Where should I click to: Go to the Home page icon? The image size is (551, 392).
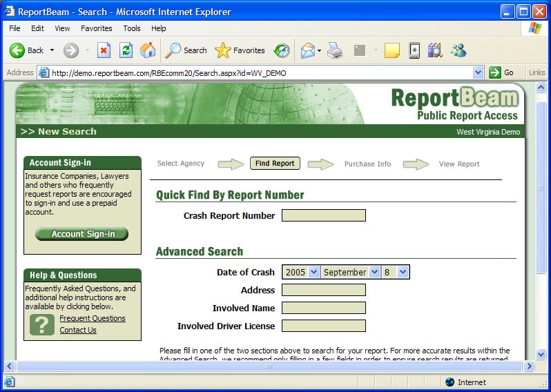tap(148, 50)
